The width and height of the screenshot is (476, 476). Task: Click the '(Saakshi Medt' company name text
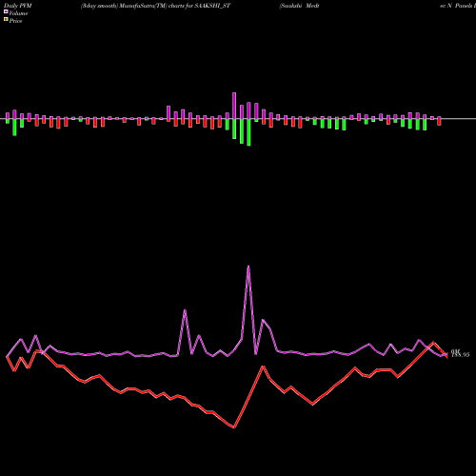point(299,6)
